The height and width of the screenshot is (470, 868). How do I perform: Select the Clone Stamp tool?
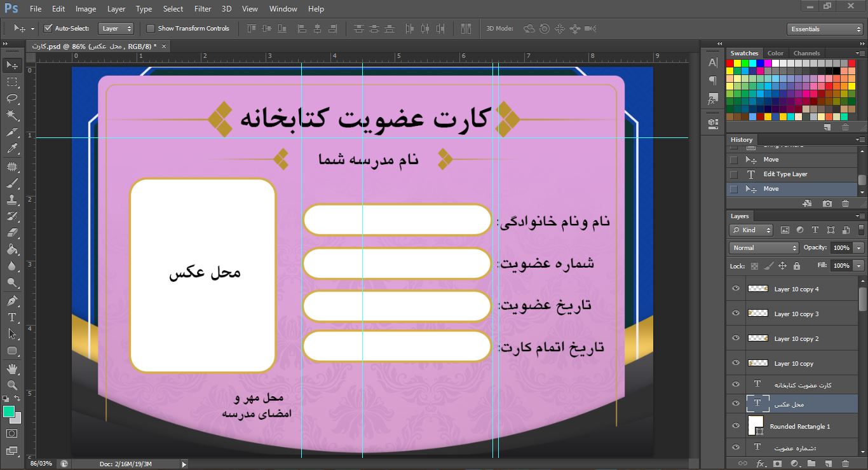click(x=12, y=200)
